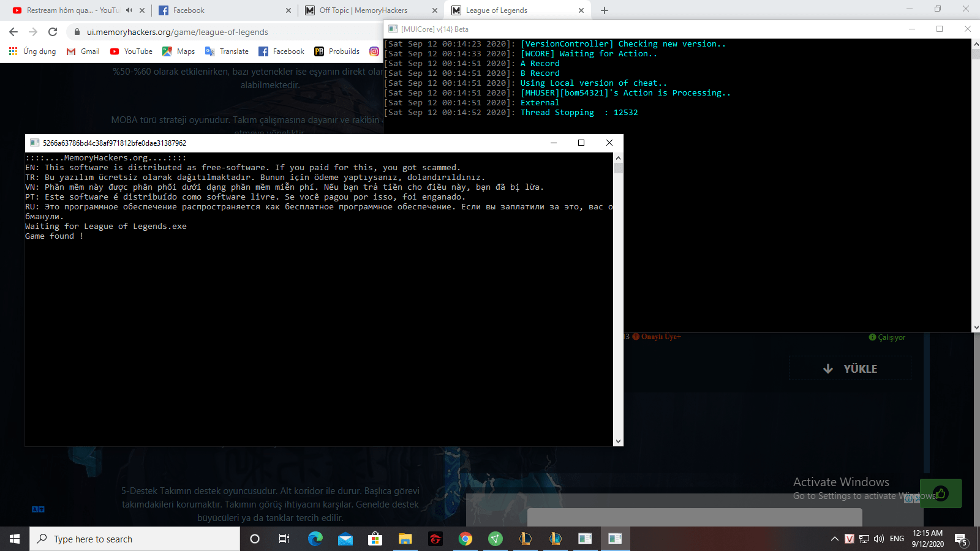This screenshot has height=551, width=980.
Task: Open the Instagram bookmark icon
Action: (374, 51)
